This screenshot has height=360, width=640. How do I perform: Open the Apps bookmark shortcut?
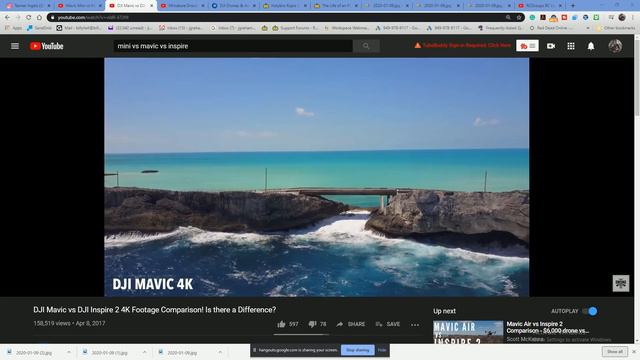pos(14,28)
